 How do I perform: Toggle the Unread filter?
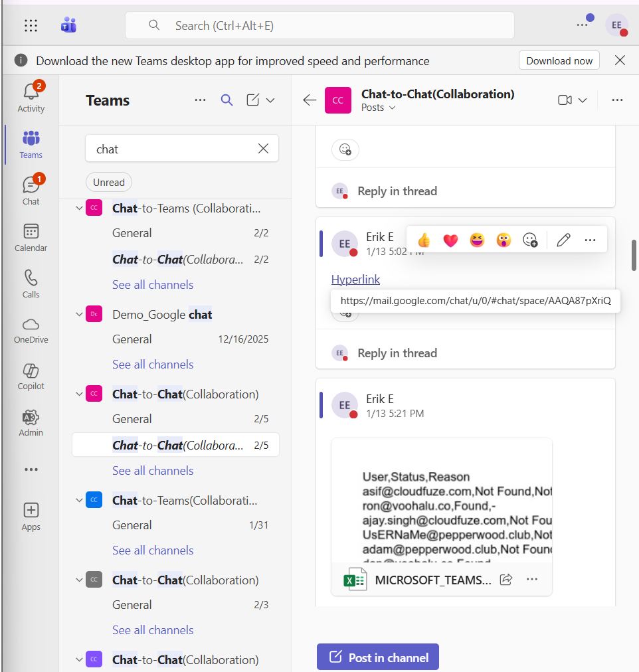click(108, 182)
